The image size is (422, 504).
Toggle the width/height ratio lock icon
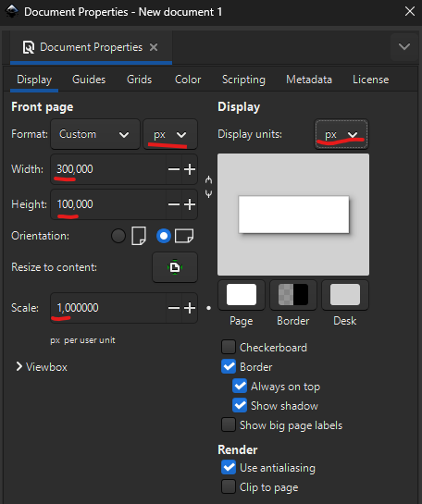tap(209, 187)
